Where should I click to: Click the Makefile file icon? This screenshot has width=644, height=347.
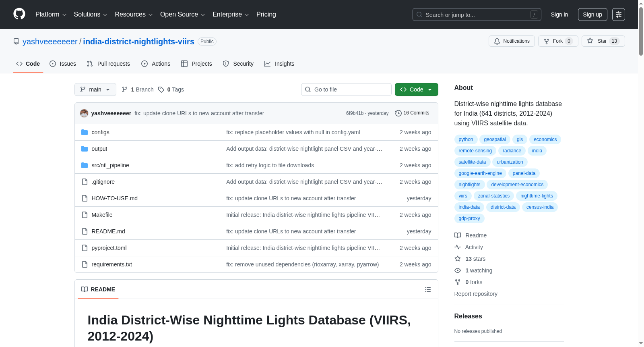coord(85,215)
